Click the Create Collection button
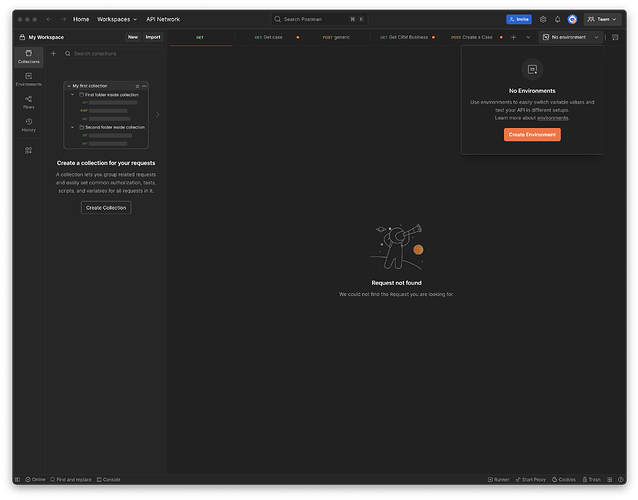Viewport: 638px width, 500px height. pos(106,207)
